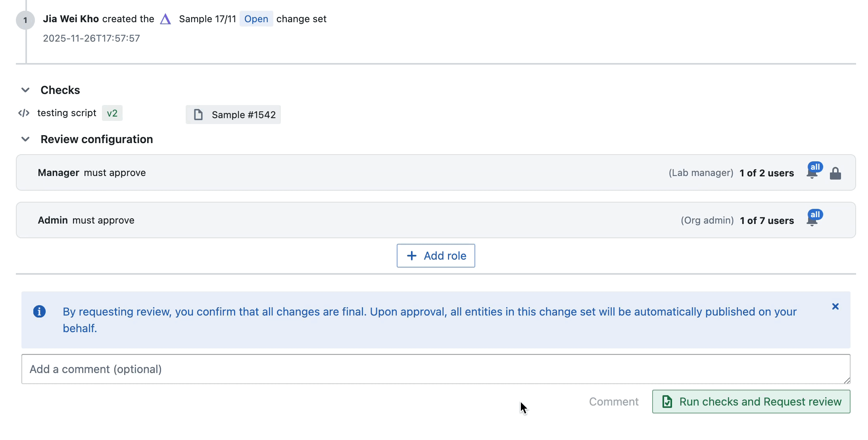868x440 pixels.
Task: Click the purple triangle app logo
Action: [x=165, y=19]
